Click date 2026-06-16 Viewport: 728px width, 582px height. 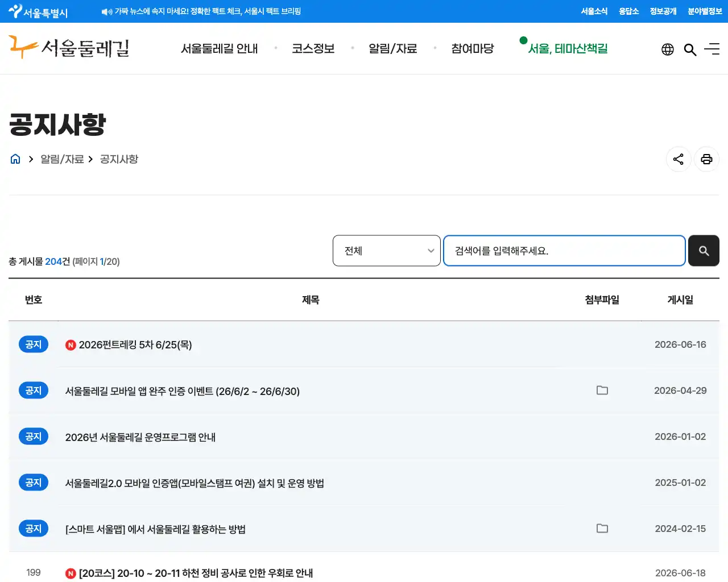tap(680, 344)
